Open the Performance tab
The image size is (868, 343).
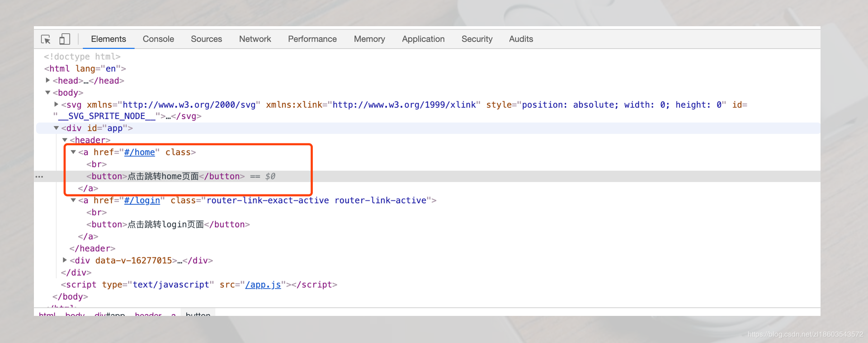pos(312,39)
